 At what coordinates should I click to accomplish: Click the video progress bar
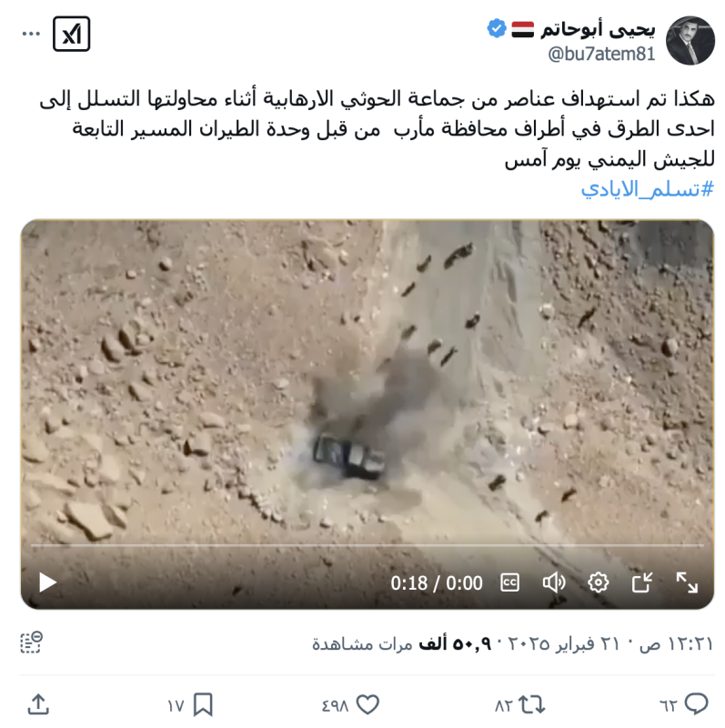coord(368,545)
